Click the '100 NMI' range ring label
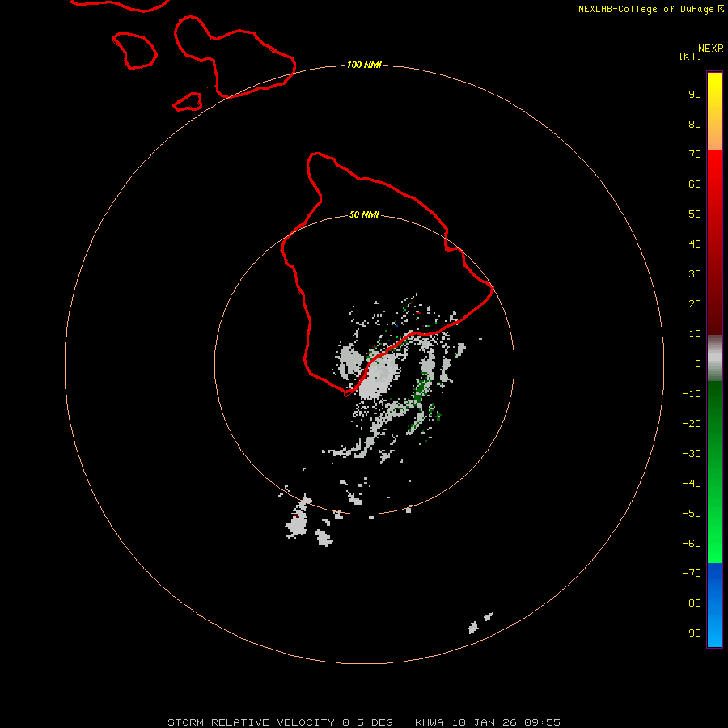The width and height of the screenshot is (728, 728). [x=364, y=65]
